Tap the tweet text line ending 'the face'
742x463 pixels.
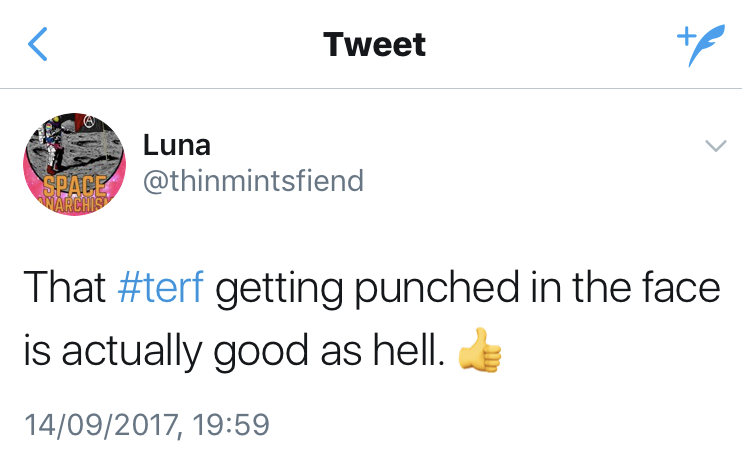[x=371, y=289]
